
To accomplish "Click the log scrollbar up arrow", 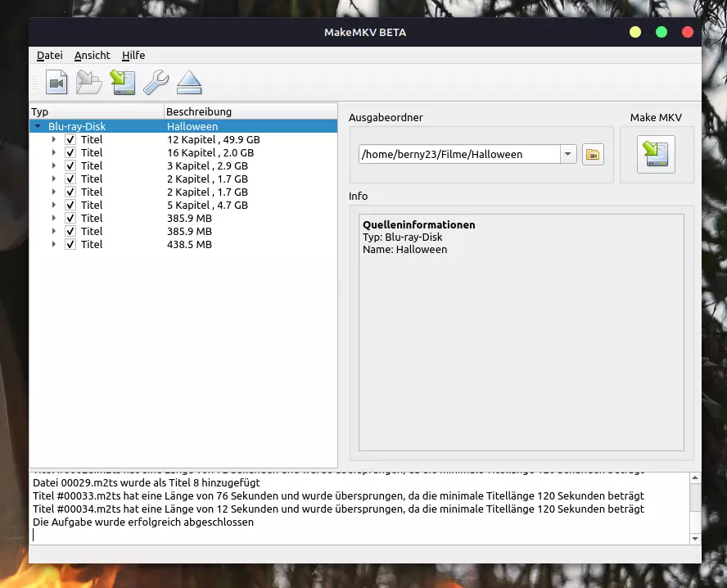I will coord(694,477).
